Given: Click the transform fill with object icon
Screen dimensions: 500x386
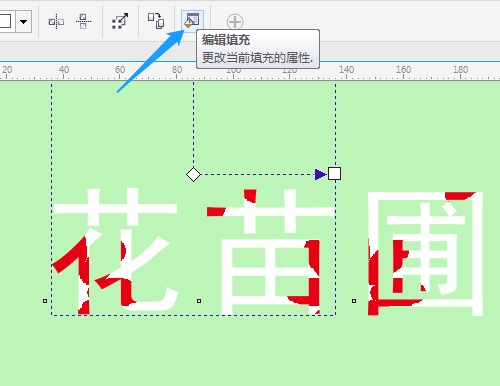Looking at the screenshot, I should pyautogui.click(x=120, y=21).
